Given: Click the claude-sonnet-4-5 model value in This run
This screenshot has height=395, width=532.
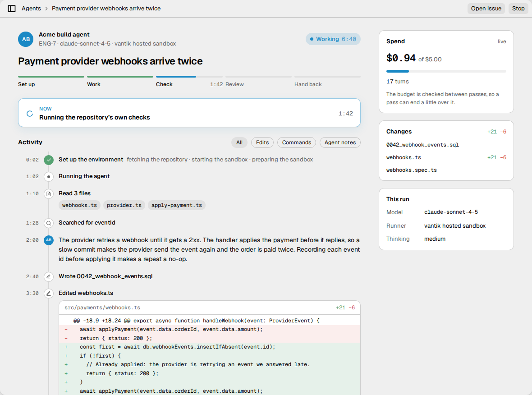Looking at the screenshot, I should tap(451, 212).
